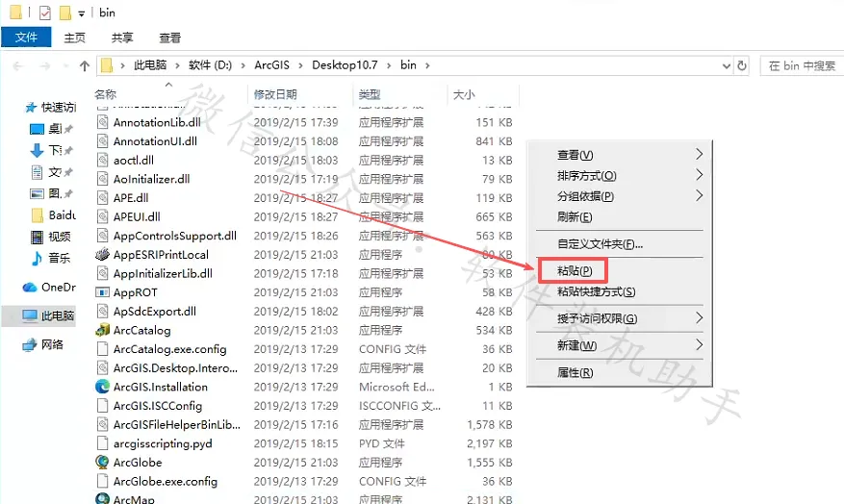Screen dimensions: 844x504
Task: Select AnnotationLib.dll file icon
Action: [102, 122]
